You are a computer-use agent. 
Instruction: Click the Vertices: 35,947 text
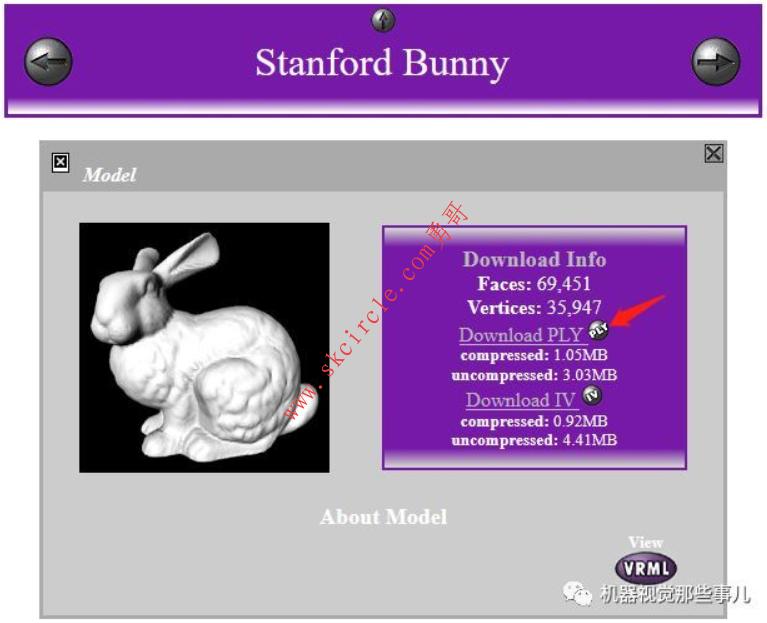[534, 308]
